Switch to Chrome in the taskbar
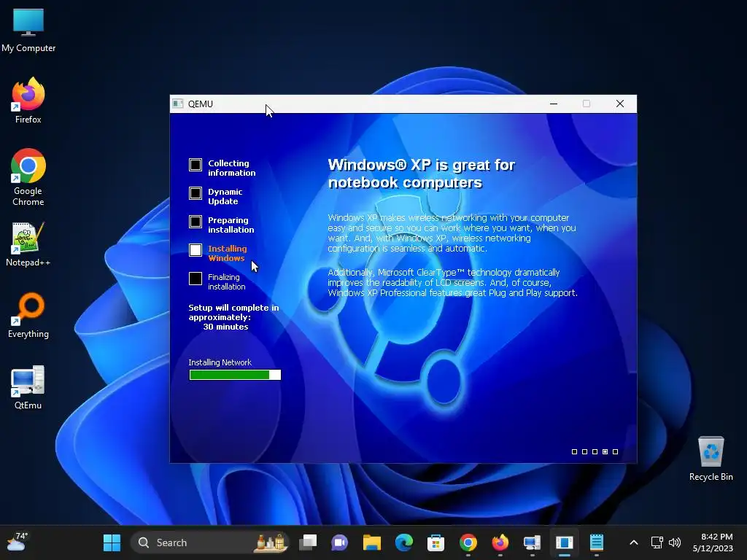This screenshot has width=747, height=560. 468,542
